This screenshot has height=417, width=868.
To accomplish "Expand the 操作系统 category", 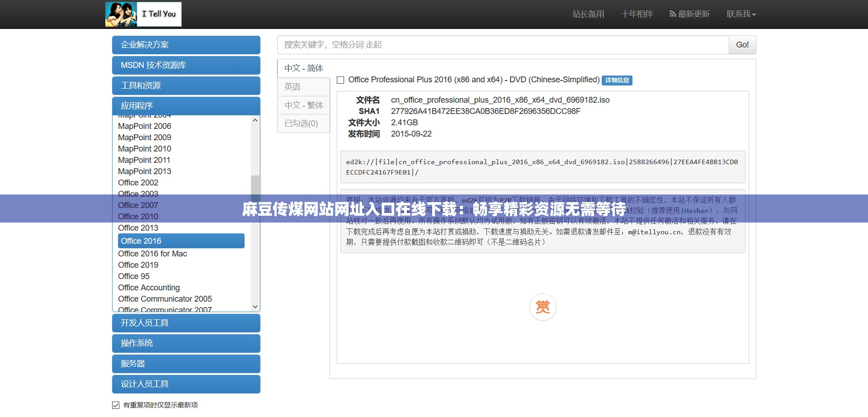I will 186,343.
